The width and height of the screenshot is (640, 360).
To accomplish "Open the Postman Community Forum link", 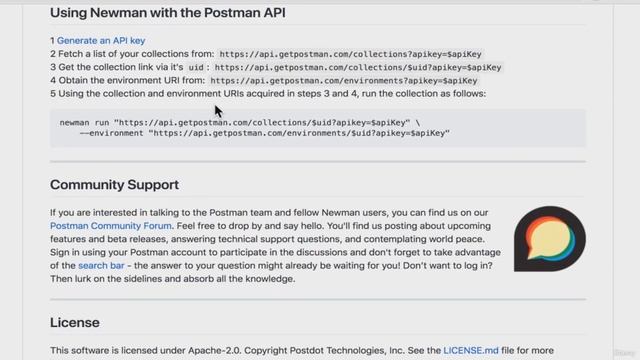I will coord(111,226).
